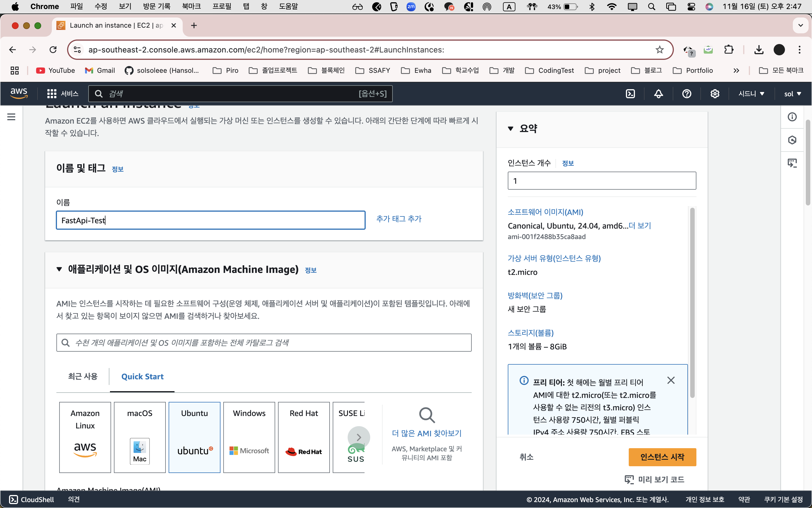Open a new browser tab
The height and width of the screenshot is (508, 812).
pos(194,25)
